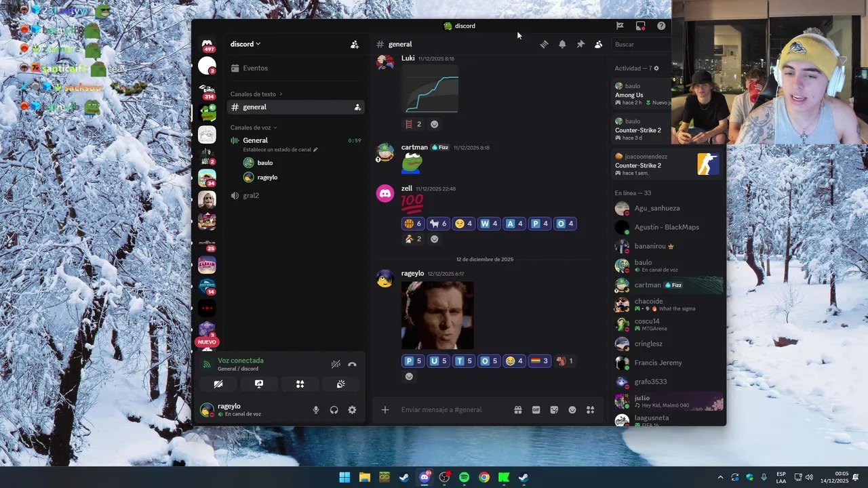Open user settings gear icon

[352, 409]
